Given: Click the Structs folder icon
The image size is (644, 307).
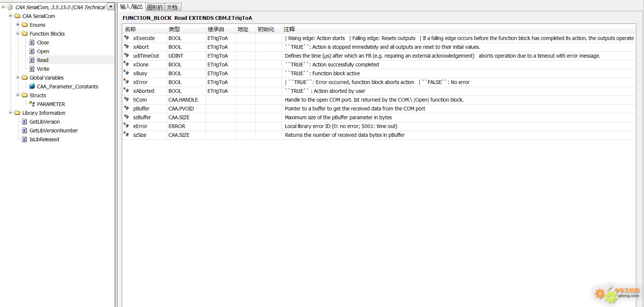Looking at the screenshot, I should [x=25, y=95].
